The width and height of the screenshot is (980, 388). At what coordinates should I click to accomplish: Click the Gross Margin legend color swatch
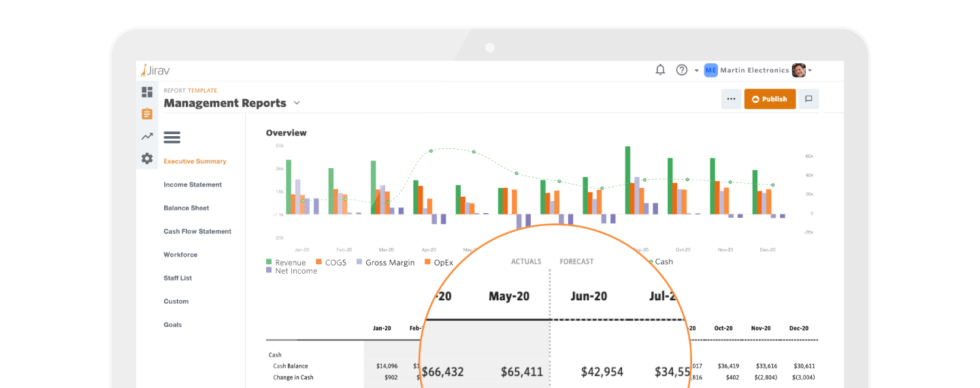(x=359, y=261)
